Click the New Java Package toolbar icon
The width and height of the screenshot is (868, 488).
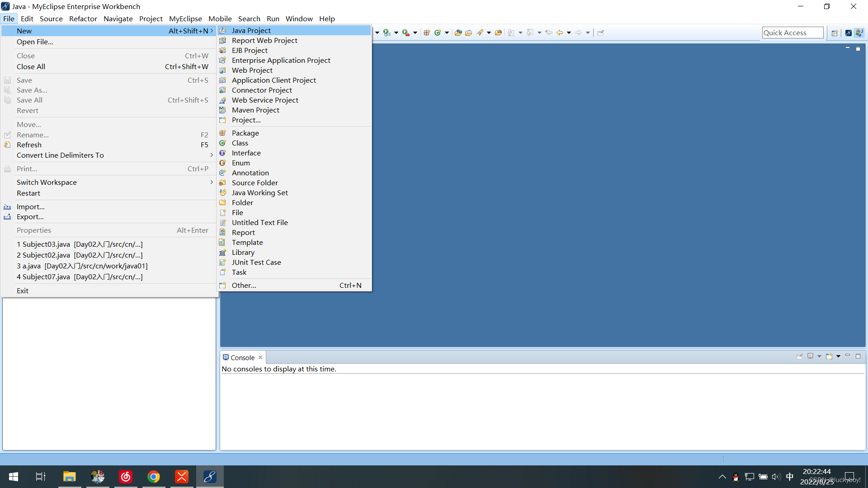click(x=426, y=33)
